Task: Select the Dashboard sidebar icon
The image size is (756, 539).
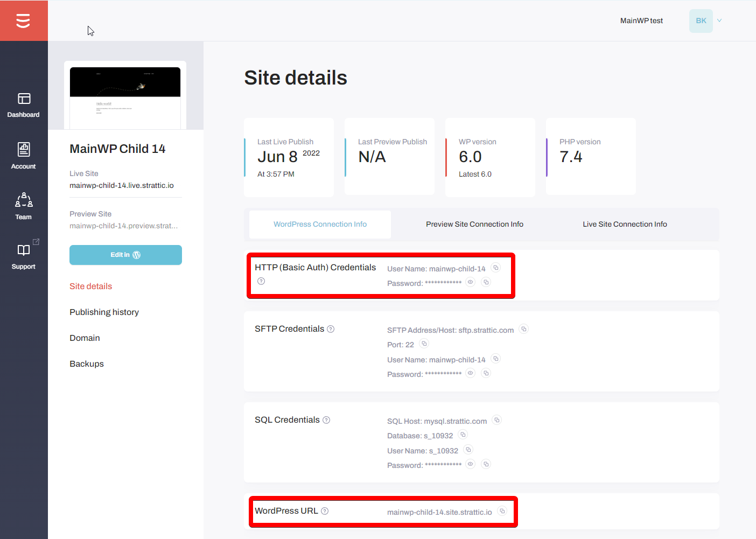Action: point(24,105)
